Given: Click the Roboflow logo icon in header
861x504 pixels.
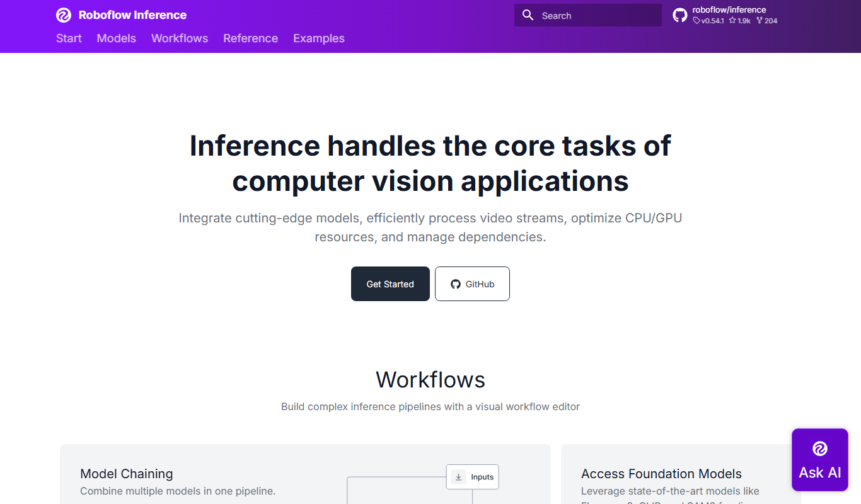Looking at the screenshot, I should tap(64, 15).
